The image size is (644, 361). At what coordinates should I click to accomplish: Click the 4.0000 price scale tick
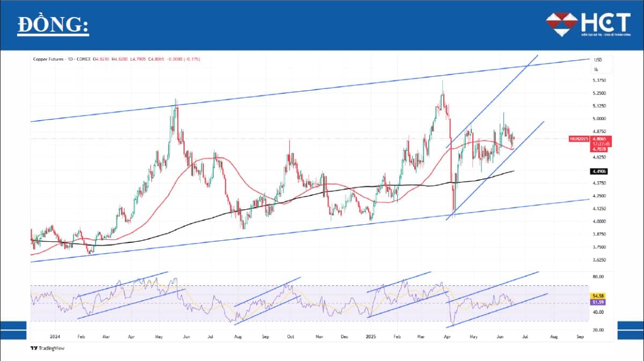(599, 222)
